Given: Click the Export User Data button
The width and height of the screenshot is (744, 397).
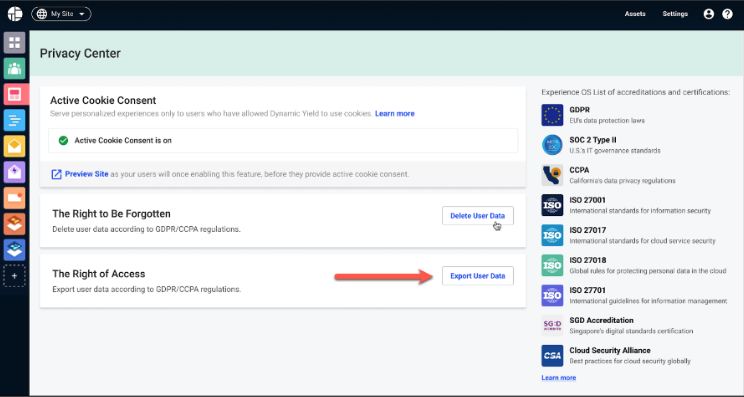Looking at the screenshot, I should click(x=478, y=276).
